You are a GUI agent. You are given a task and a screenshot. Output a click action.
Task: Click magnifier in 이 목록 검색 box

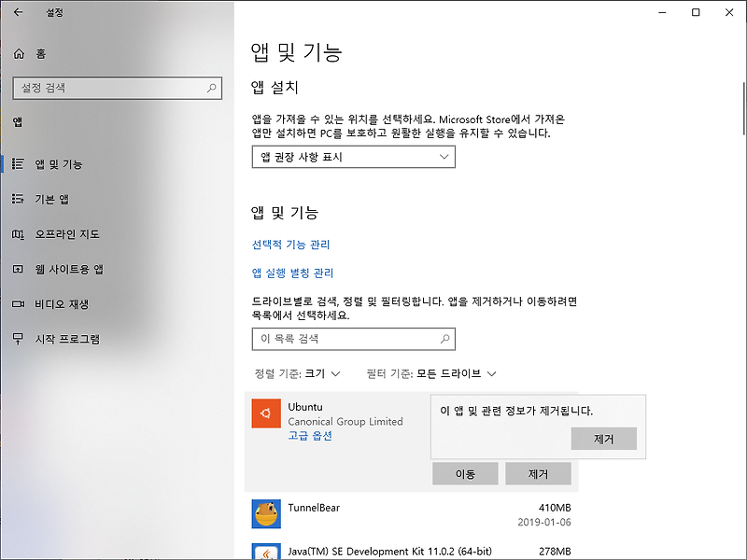click(x=445, y=339)
